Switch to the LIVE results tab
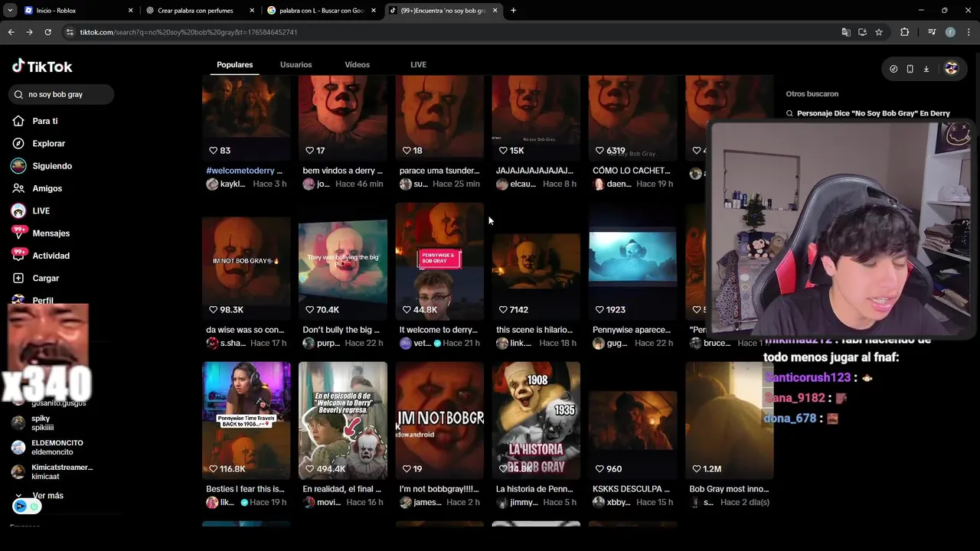 (418, 64)
